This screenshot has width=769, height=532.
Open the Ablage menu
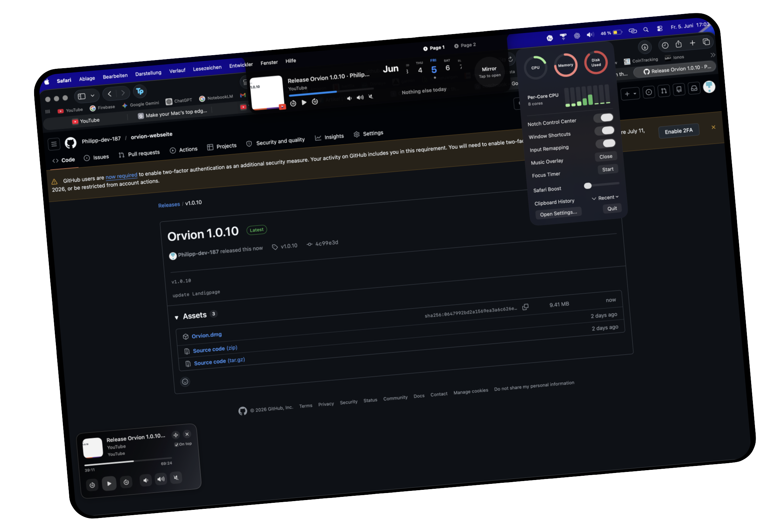[x=87, y=78]
